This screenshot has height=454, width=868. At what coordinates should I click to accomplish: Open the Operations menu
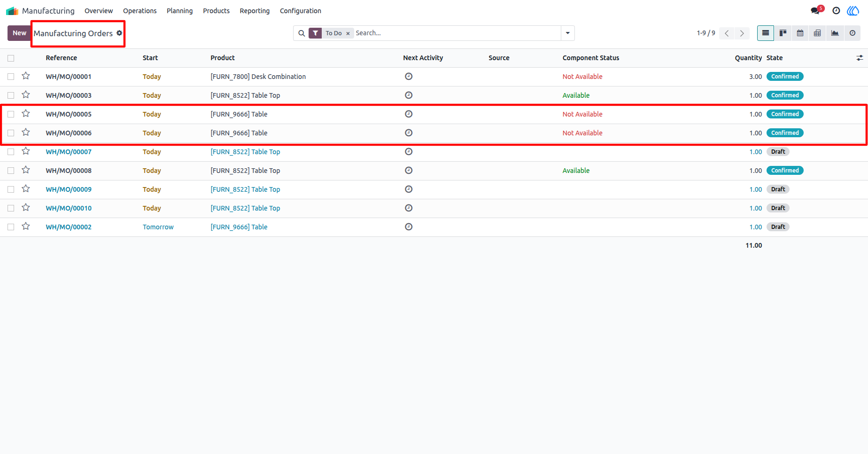pyautogui.click(x=140, y=11)
